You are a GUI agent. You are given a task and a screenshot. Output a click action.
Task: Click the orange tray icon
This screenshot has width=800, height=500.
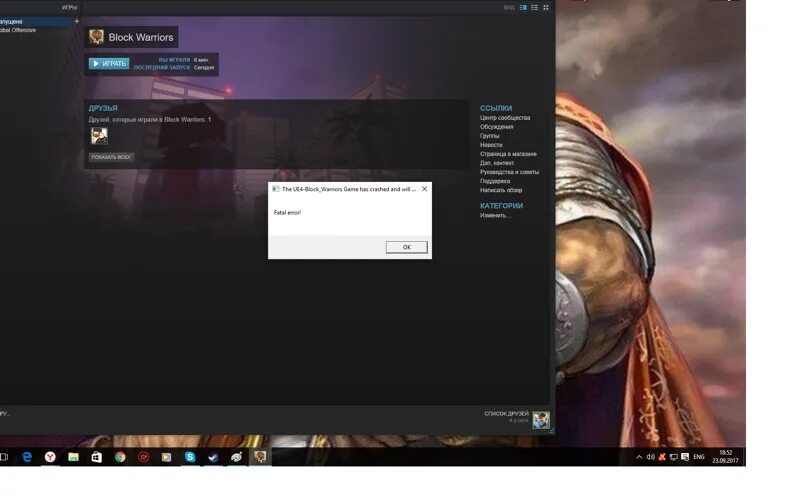pos(662,457)
